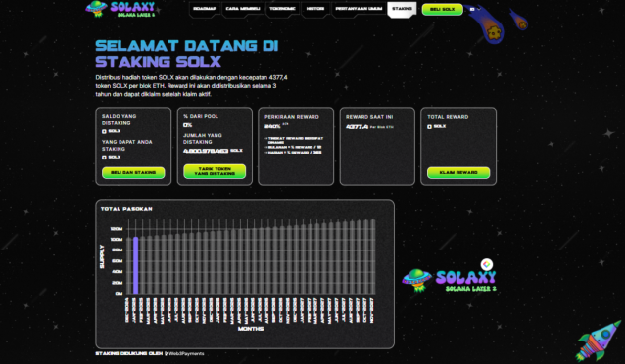Select the highlighted purple chart bar

[136, 265]
